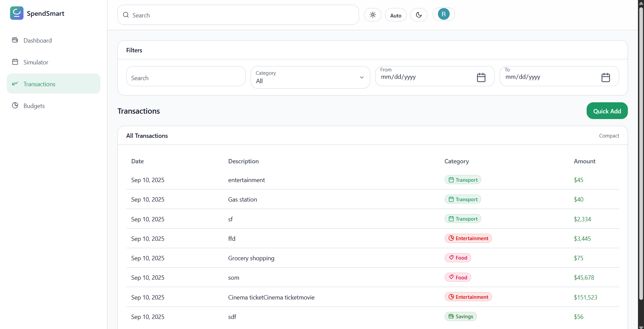644x329 pixels.
Task: Switch to light theme with sun icon
Action: tap(373, 15)
